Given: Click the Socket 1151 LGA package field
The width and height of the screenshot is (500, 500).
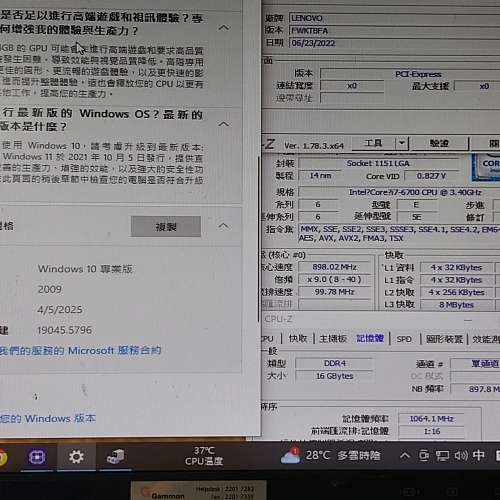Looking at the screenshot, I should [378, 163].
